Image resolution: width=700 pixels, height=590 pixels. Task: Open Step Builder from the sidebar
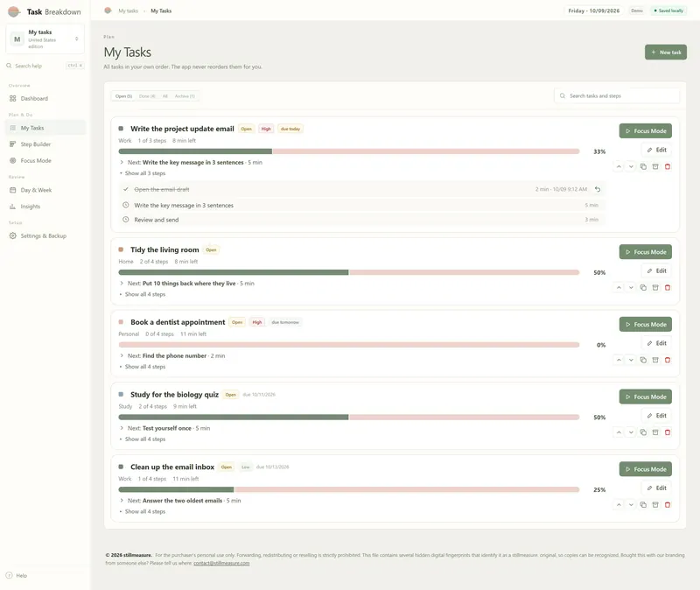tap(45, 144)
